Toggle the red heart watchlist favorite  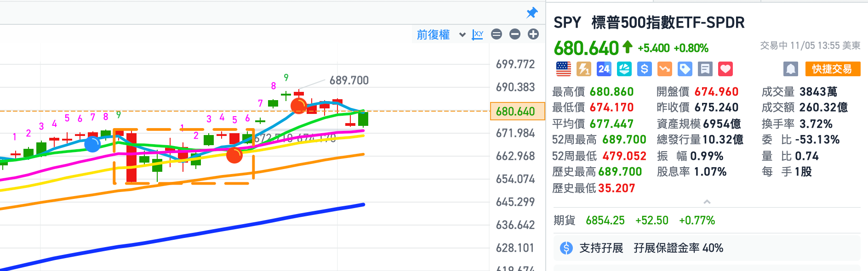tap(725, 69)
